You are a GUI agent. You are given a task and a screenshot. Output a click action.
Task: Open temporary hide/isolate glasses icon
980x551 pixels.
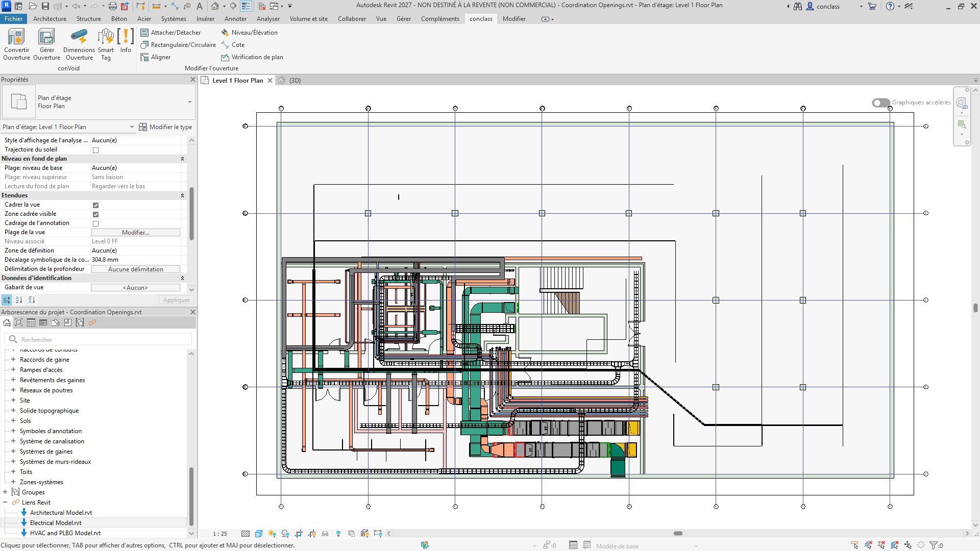(325, 534)
